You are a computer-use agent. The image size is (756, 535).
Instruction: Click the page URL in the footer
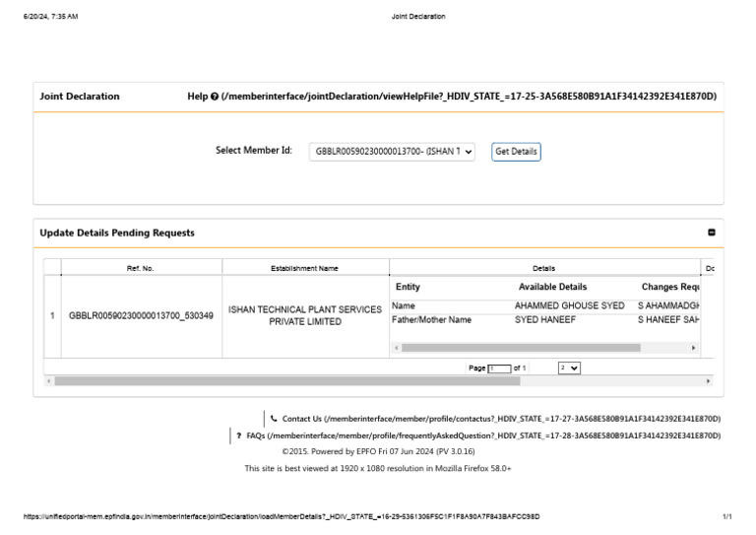(282, 516)
